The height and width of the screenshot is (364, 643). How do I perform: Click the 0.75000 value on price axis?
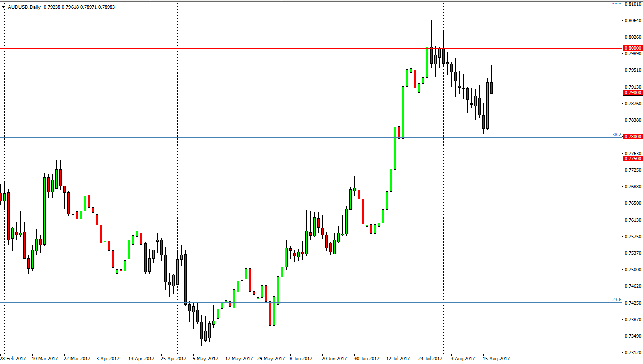pyautogui.click(x=632, y=270)
